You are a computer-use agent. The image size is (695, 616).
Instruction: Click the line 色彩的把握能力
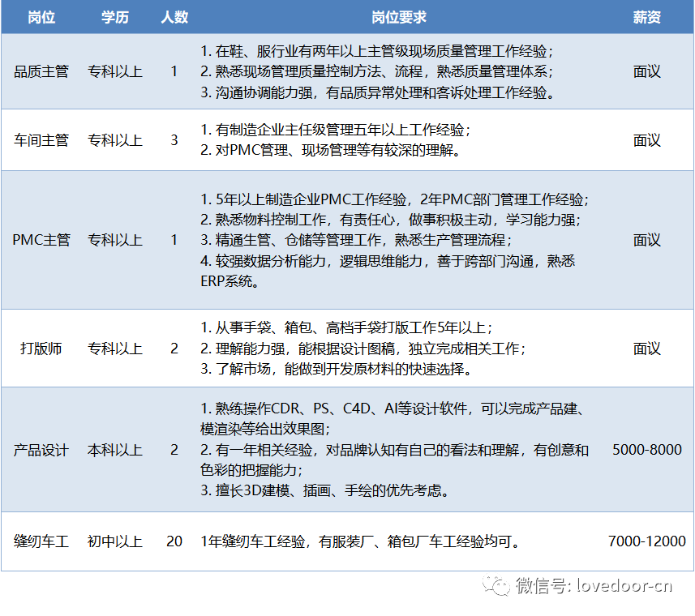coord(251,470)
